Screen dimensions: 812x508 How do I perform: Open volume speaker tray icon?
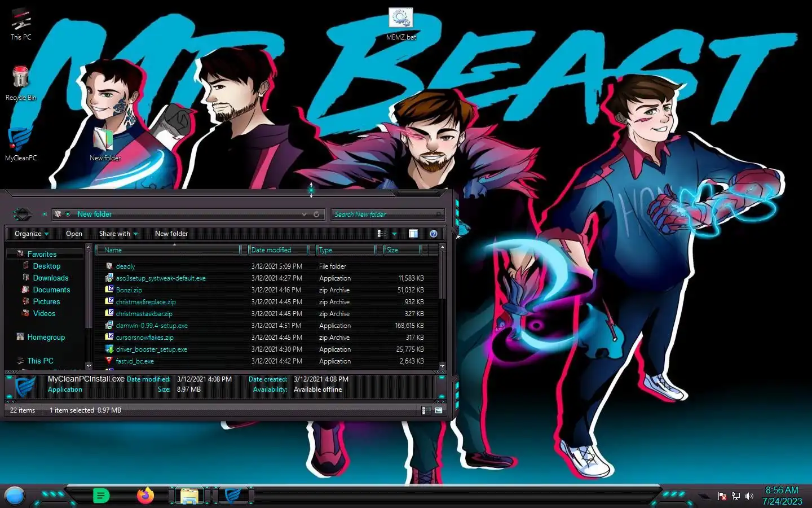[749, 496]
